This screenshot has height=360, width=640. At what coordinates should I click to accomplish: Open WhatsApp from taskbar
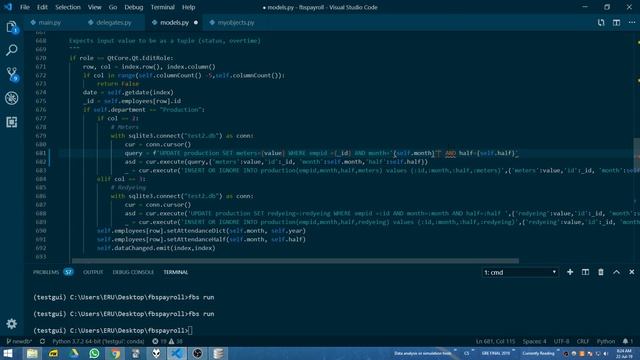(x=94, y=353)
